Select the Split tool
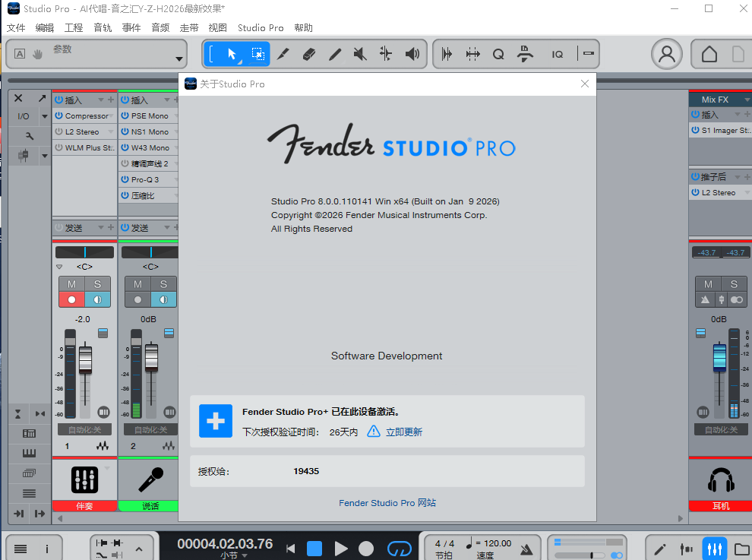Viewport: 752px width, 560px height. click(283, 54)
